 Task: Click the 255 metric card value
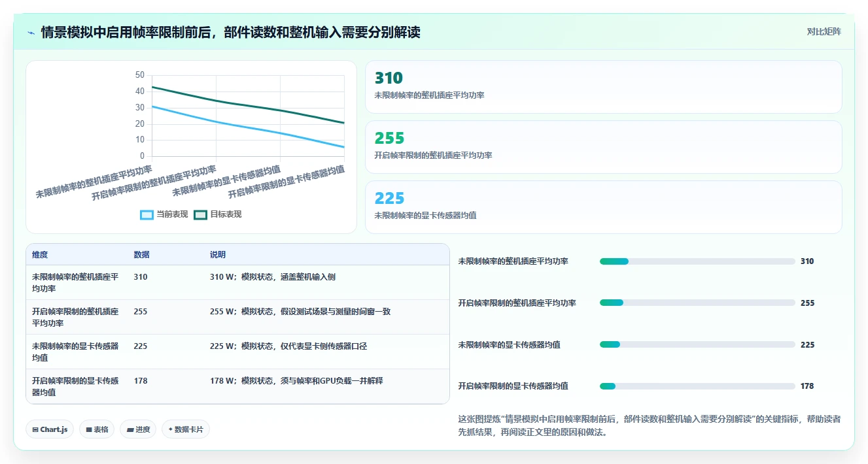pos(389,139)
